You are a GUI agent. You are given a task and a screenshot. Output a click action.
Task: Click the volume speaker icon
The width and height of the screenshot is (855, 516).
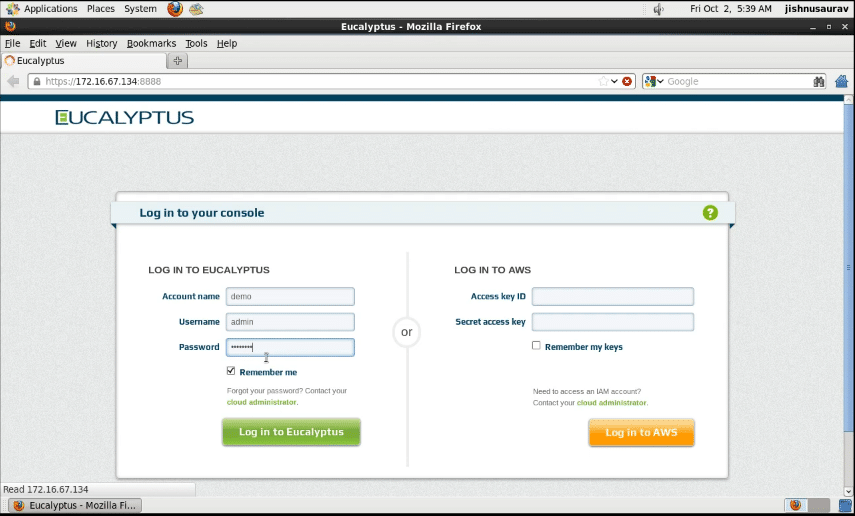[659, 9]
